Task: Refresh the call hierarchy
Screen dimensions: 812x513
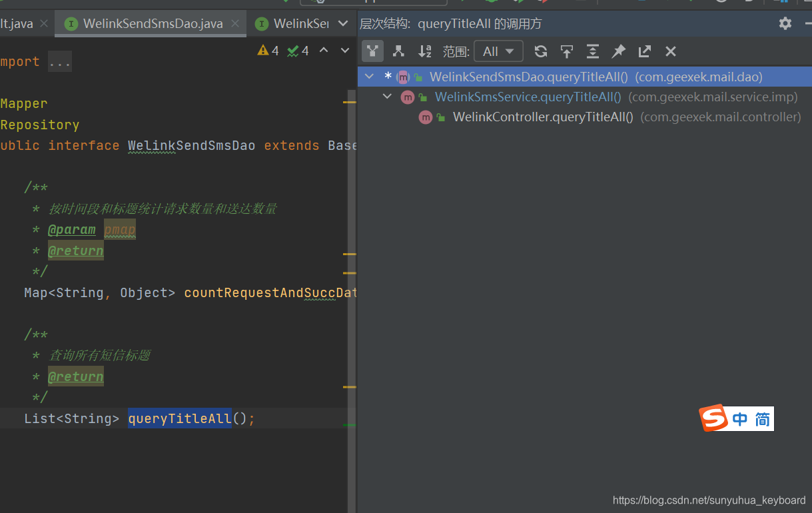Action: pyautogui.click(x=541, y=51)
